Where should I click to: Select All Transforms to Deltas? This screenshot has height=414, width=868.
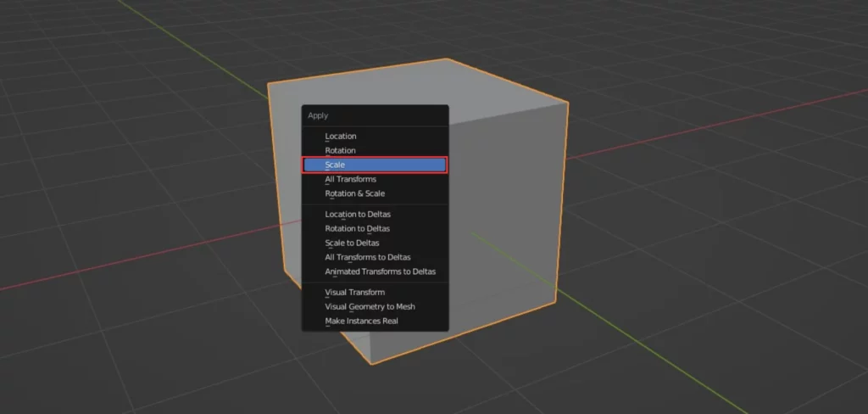tap(375, 258)
